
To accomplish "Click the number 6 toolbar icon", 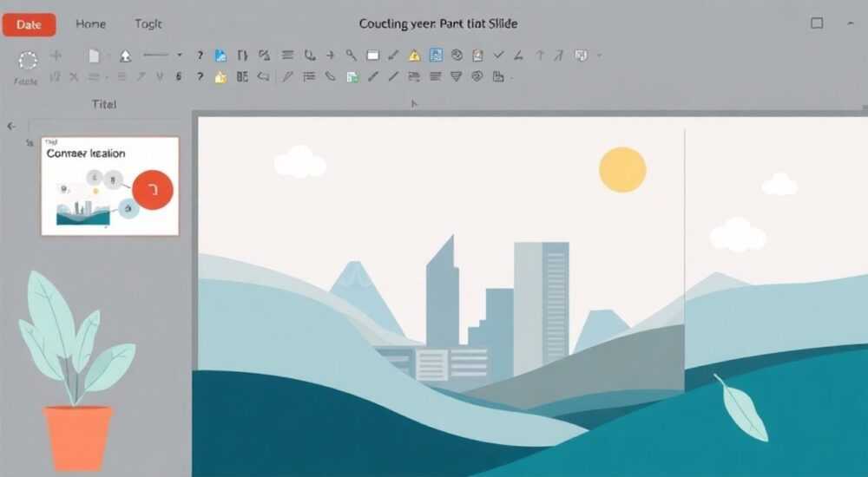I will (179, 77).
